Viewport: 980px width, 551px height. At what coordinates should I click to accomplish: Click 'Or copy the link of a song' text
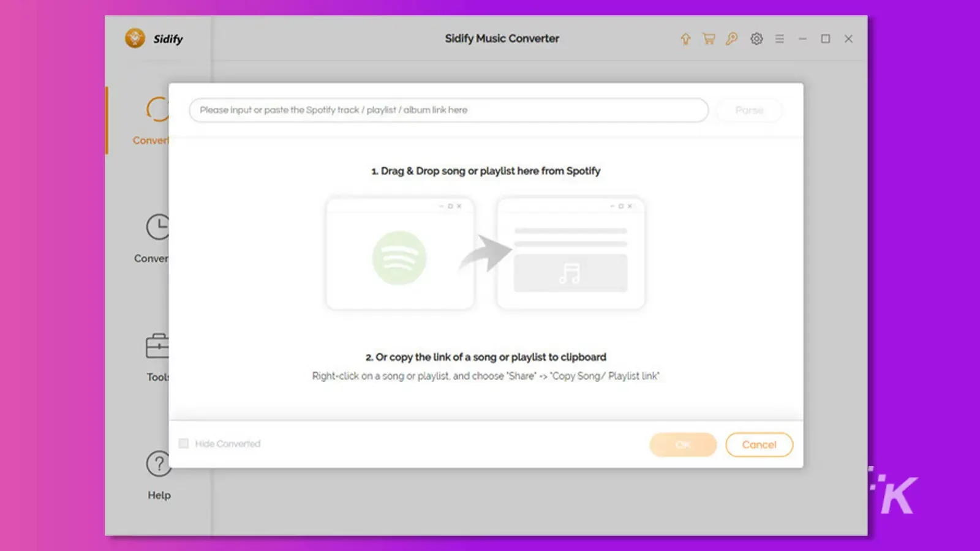(x=486, y=357)
